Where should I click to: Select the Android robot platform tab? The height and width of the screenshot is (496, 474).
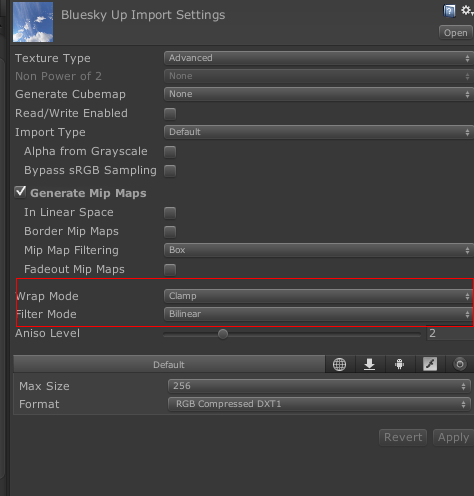tap(400, 364)
